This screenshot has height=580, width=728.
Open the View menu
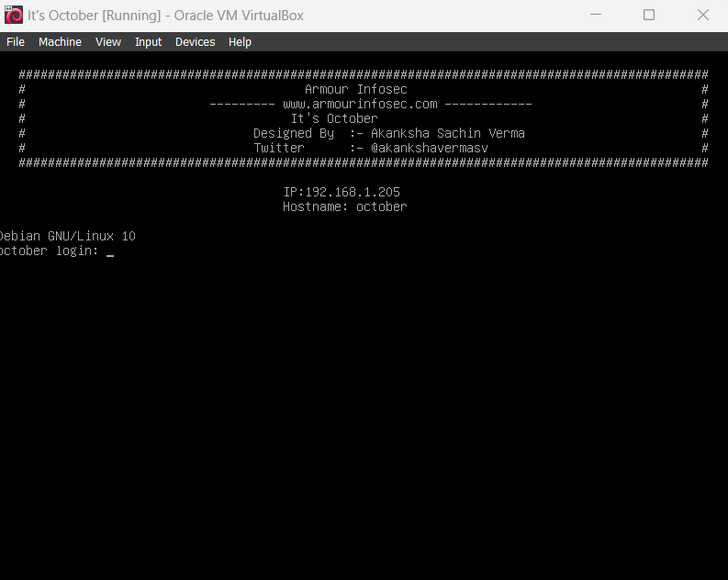[x=108, y=42]
